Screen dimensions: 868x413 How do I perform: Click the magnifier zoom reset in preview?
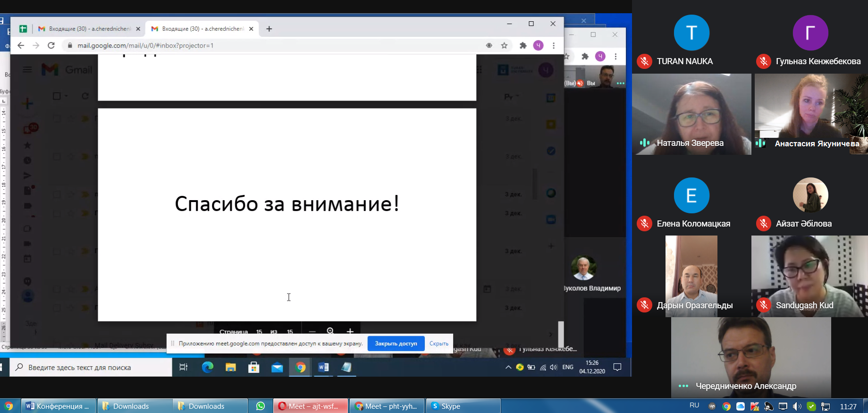330,331
